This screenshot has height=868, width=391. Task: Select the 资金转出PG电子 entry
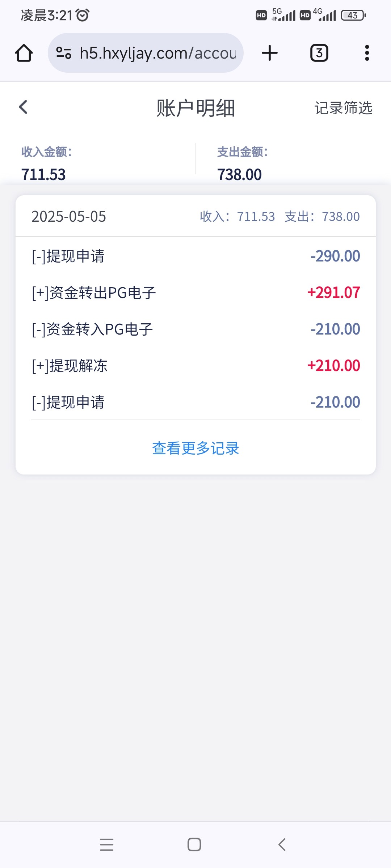(x=195, y=293)
